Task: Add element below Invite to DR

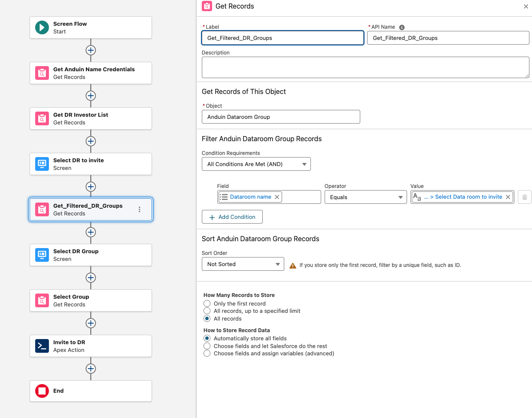Action: click(x=91, y=369)
